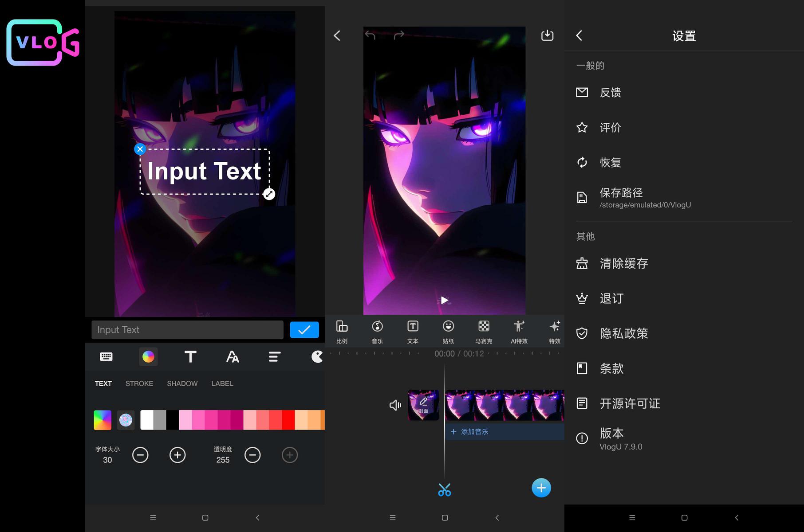Image resolution: width=804 pixels, height=532 pixels.
Task: Switch to the STROKE tab
Action: (x=139, y=383)
